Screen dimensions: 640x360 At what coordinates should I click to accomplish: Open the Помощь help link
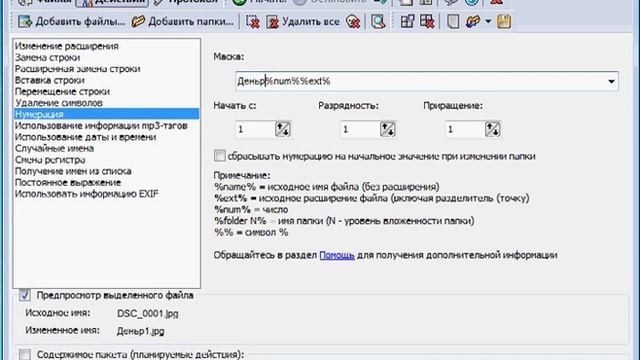tap(337, 255)
